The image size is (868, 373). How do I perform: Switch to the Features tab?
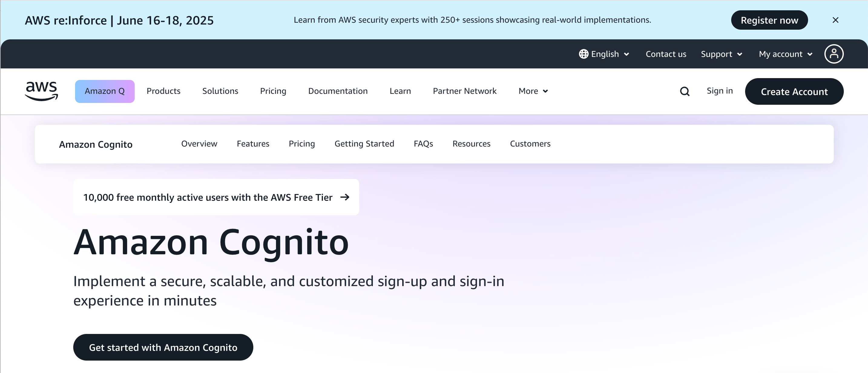coord(253,144)
